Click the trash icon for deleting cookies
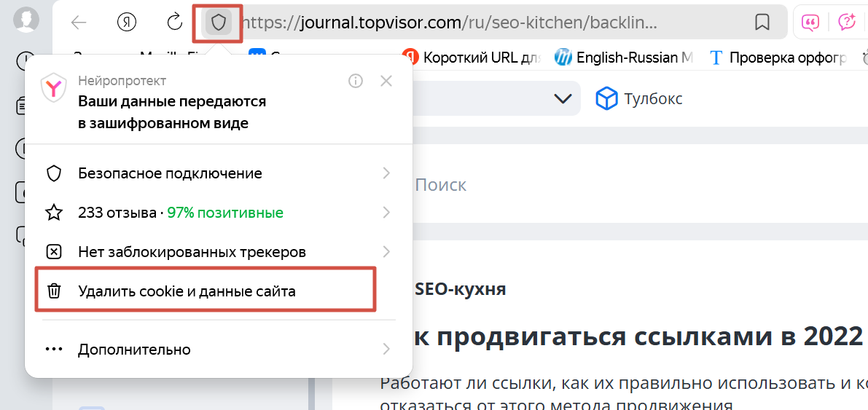 pos(53,291)
